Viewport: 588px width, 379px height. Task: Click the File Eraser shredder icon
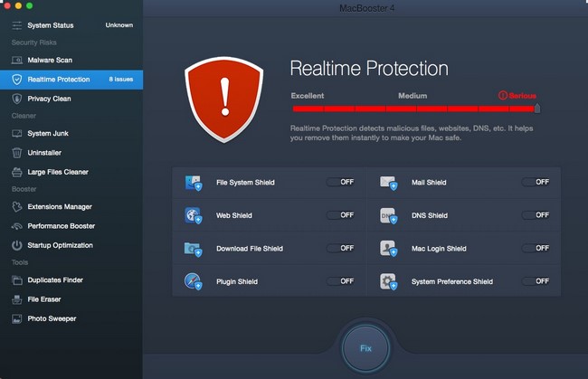17,299
